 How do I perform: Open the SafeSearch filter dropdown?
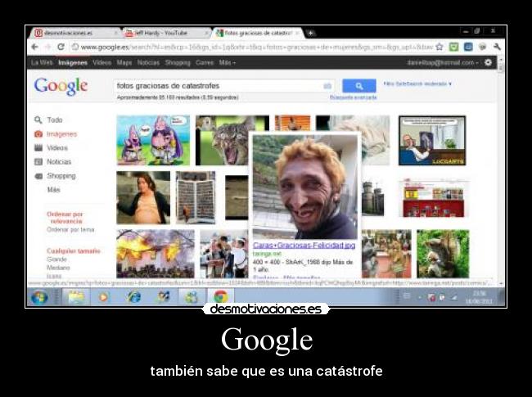[417, 83]
